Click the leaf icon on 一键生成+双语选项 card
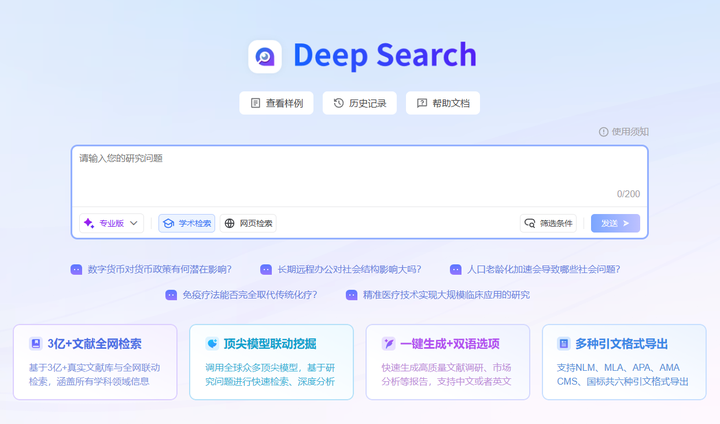720x424 pixels. (x=388, y=344)
